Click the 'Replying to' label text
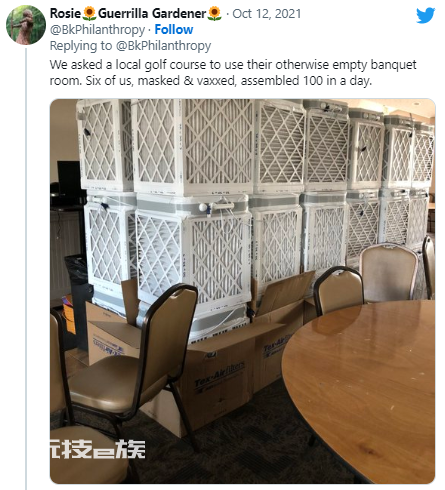This screenshot has height=490, width=445. pos(81,46)
